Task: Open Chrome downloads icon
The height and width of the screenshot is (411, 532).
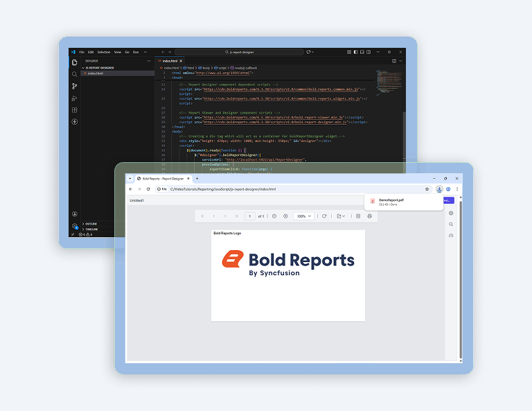Action: 439,189
